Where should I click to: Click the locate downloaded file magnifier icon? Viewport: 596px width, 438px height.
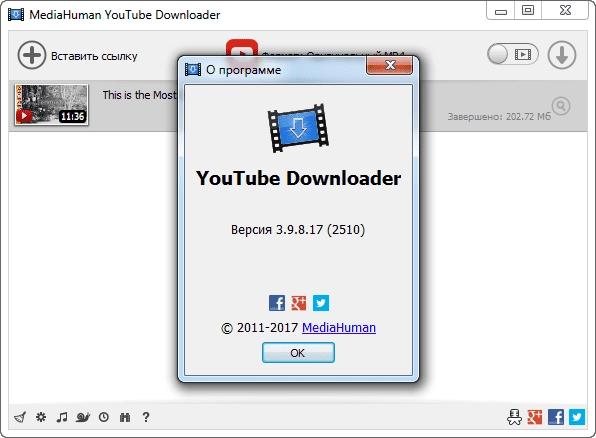coord(561,106)
